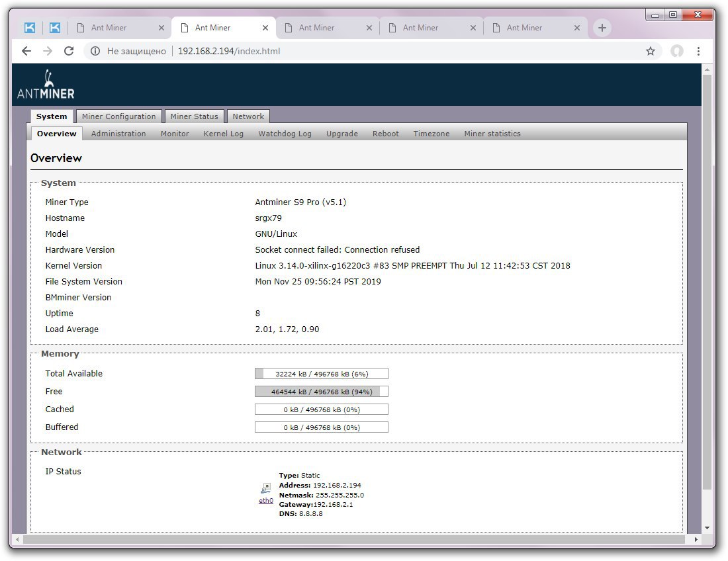
Task: Click the Load Average value '2.01, 1.72, 0.90'
Action: click(x=287, y=329)
